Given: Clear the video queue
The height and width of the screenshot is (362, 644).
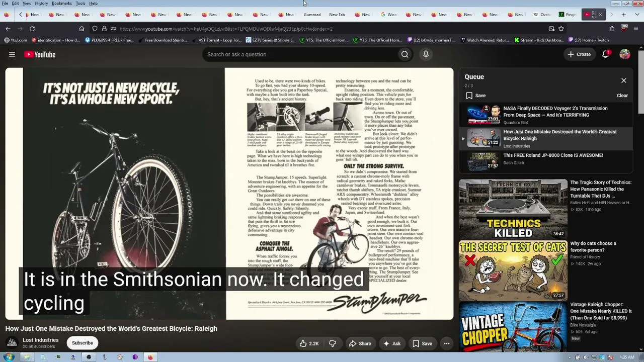Looking at the screenshot, I should pos(622,96).
